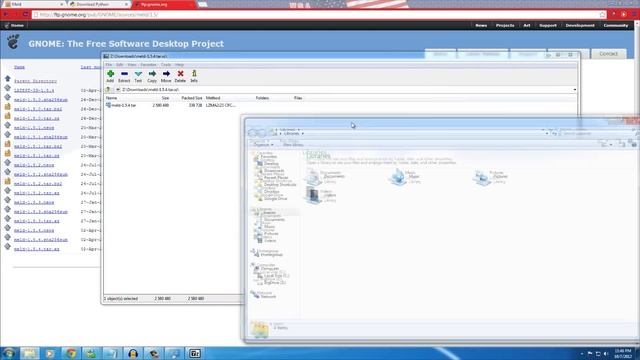Open the Art link in GNOME navigation
The width and height of the screenshot is (640, 360).
(527, 25)
